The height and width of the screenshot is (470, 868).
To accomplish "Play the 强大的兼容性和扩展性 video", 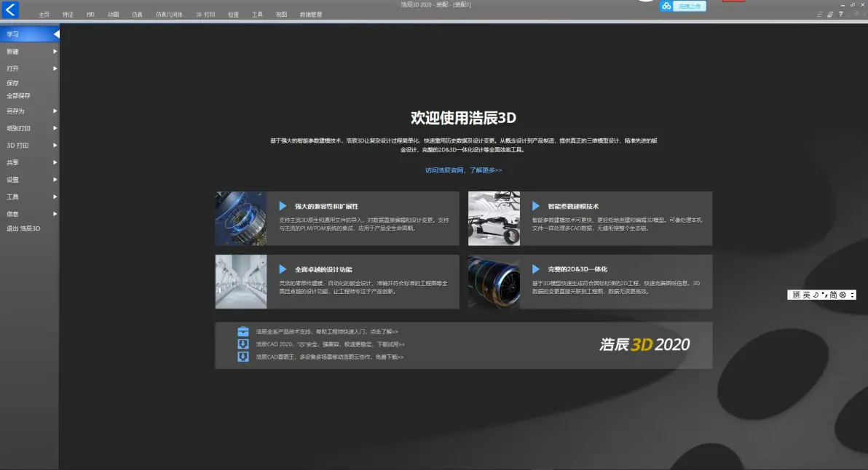I will click(x=283, y=206).
